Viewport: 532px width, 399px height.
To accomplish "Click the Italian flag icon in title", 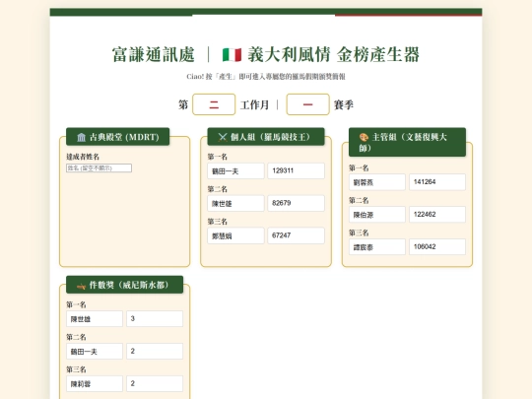I will pyautogui.click(x=233, y=55).
